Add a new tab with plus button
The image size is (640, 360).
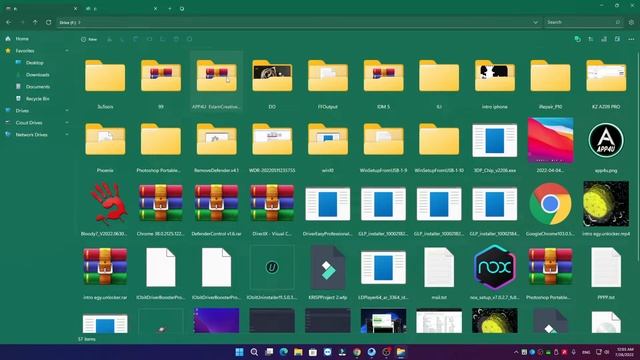(170, 8)
